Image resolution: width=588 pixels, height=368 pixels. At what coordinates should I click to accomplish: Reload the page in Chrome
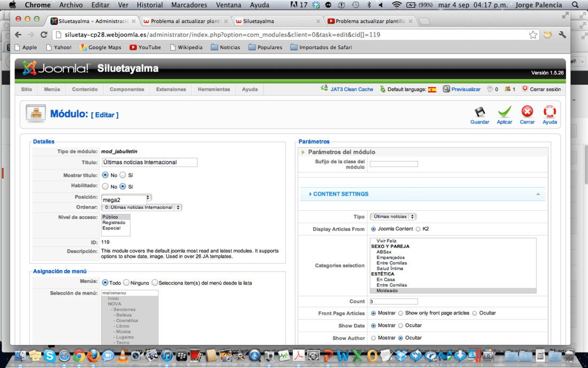click(43, 35)
